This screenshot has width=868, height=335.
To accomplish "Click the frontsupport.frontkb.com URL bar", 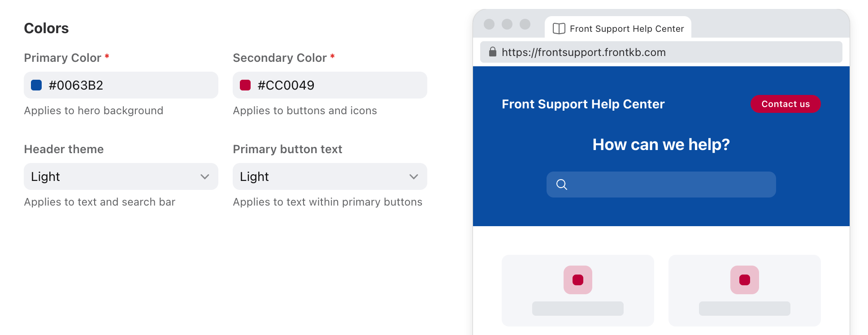I will tap(661, 52).
